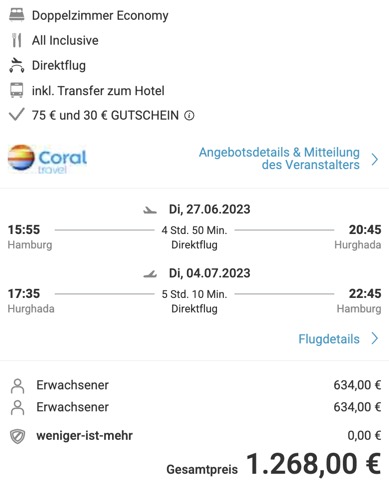This screenshot has width=389, height=487.
Task: Click the Gesamtpreis 1.268,00 € amount
Action: pos(313,464)
